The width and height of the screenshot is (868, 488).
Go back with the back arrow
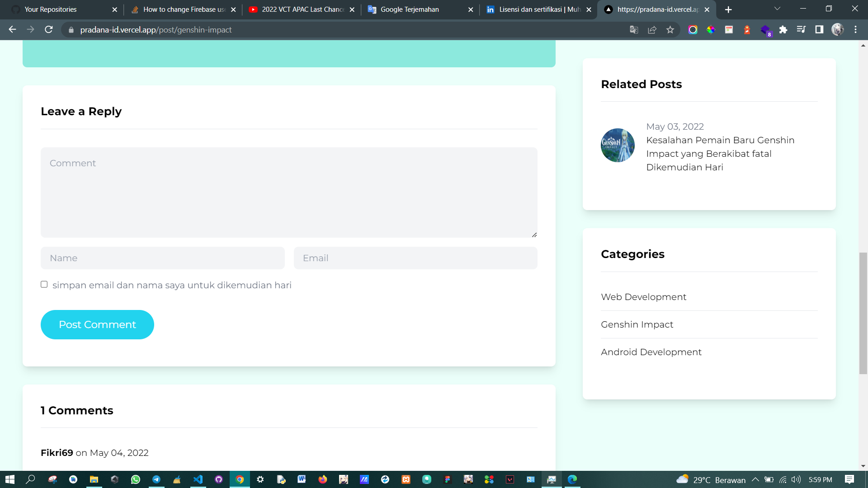[x=12, y=30]
